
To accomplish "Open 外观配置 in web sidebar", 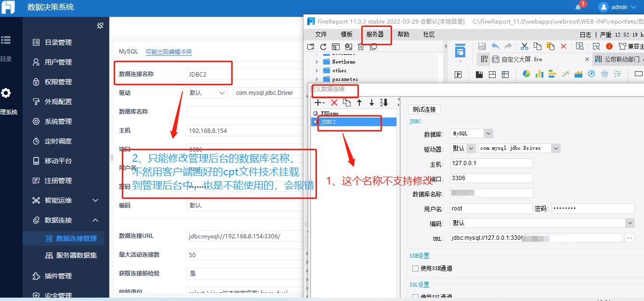I will (58, 102).
